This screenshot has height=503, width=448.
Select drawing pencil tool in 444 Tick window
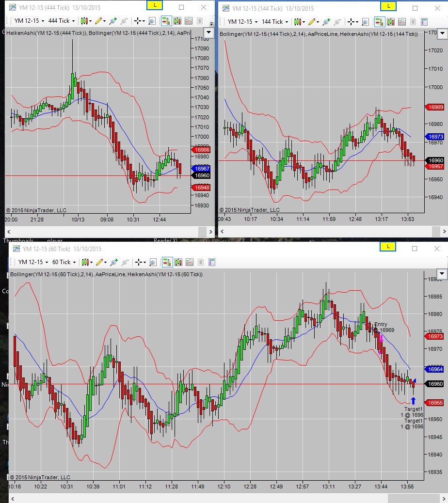point(100,21)
